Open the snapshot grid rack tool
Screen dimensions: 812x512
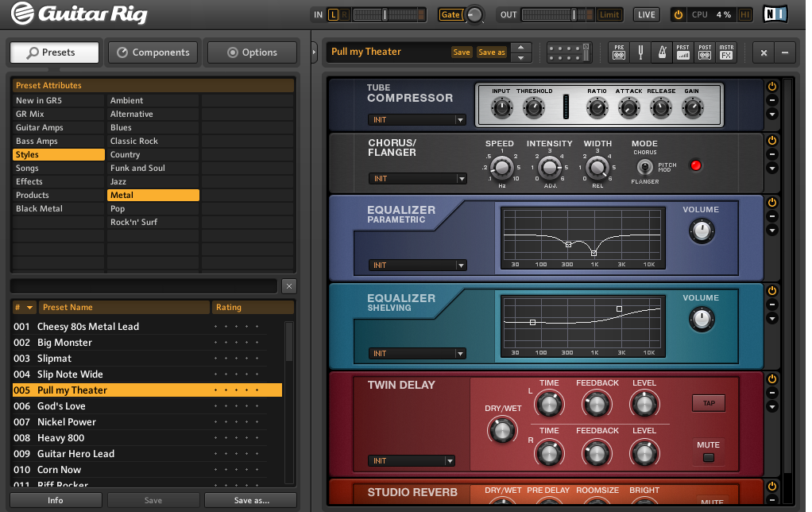click(569, 52)
